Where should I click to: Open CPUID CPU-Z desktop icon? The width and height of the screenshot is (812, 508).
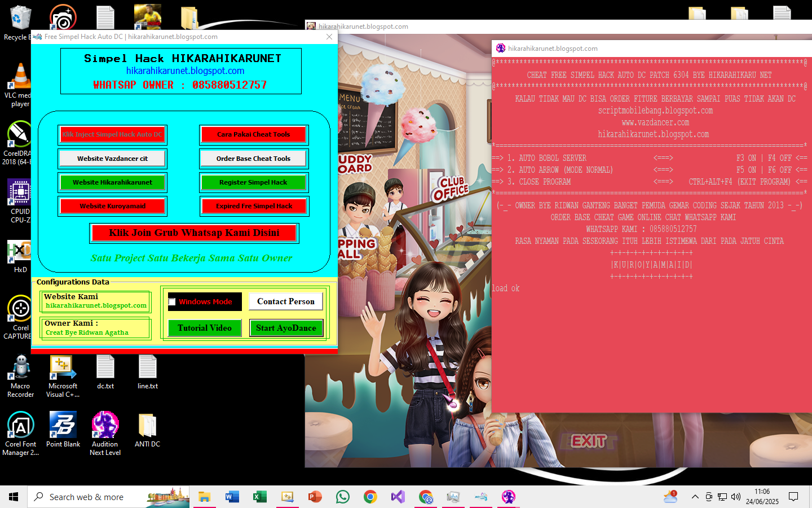click(20, 201)
